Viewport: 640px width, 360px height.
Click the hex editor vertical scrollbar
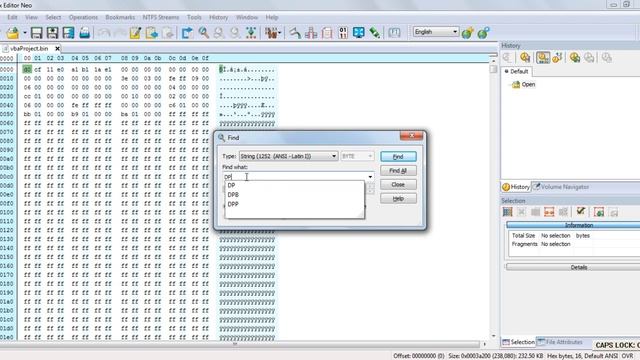click(x=493, y=198)
